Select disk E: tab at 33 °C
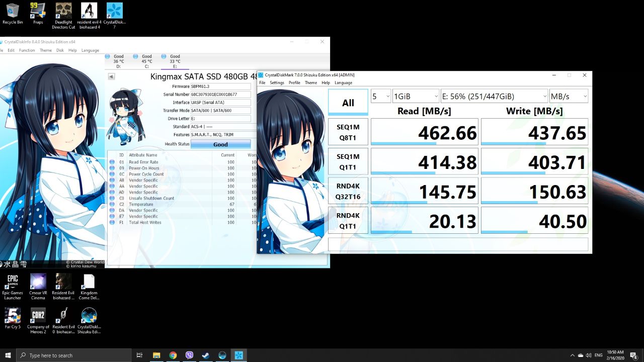 click(175, 61)
